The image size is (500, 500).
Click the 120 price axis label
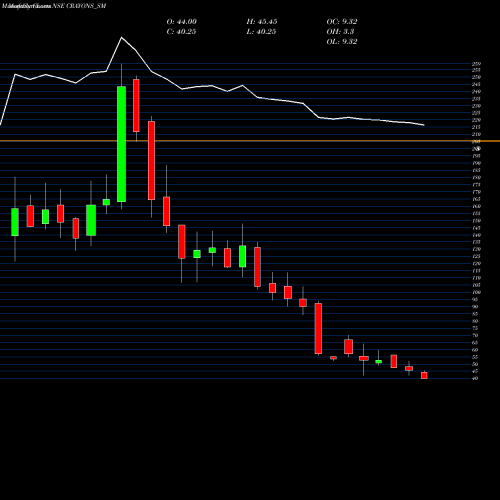476,264
